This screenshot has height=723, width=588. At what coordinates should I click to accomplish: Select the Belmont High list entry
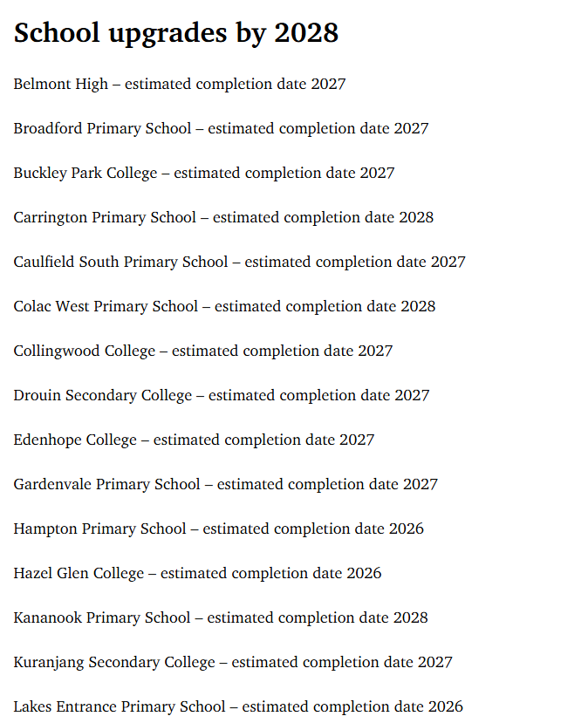180,85
